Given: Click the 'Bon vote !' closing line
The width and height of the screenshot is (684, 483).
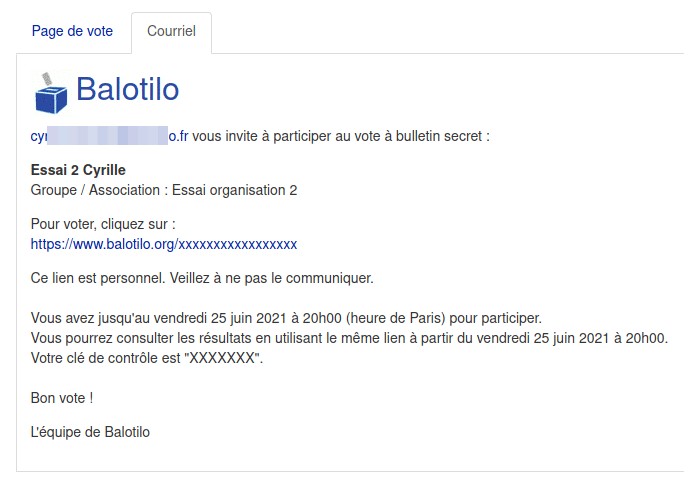Looking at the screenshot, I should click(x=62, y=398).
